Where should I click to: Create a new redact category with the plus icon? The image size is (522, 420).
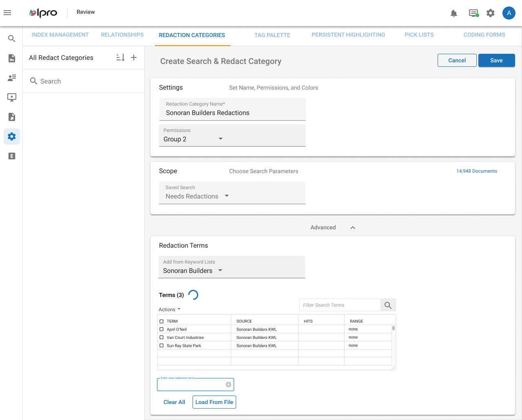tap(134, 57)
